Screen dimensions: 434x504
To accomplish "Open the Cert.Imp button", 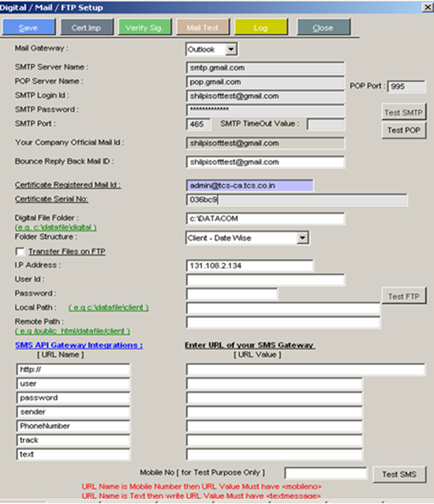I will click(x=87, y=28).
